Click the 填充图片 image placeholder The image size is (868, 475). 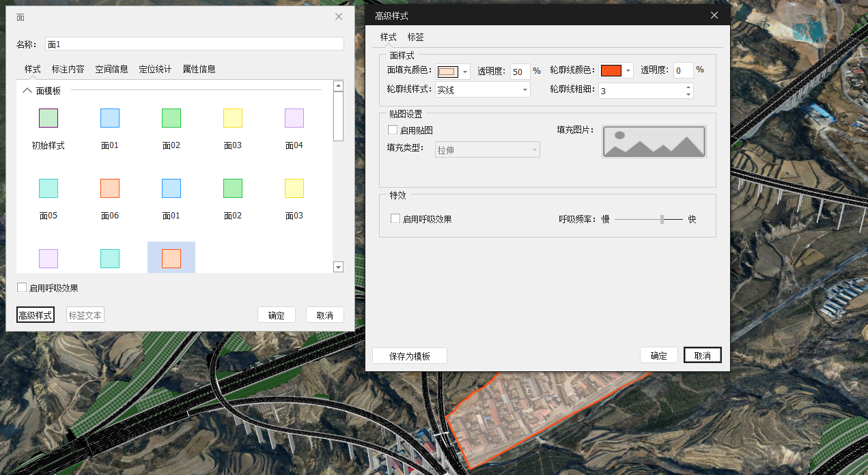point(654,142)
